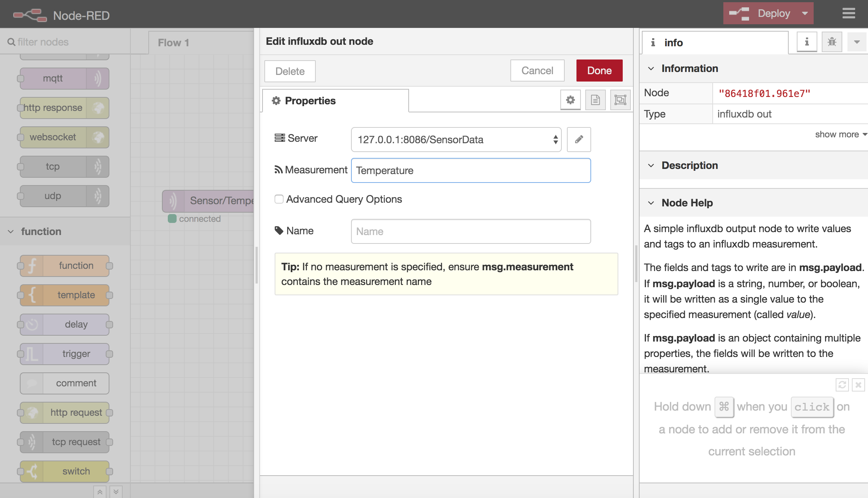Select the tcp request palette node

(65, 442)
